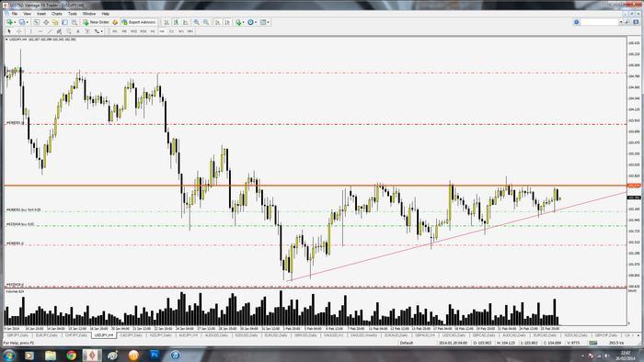The height and width of the screenshot is (362, 644).
Task: Expand the Indicators dropdown arrow
Action: pos(243,22)
